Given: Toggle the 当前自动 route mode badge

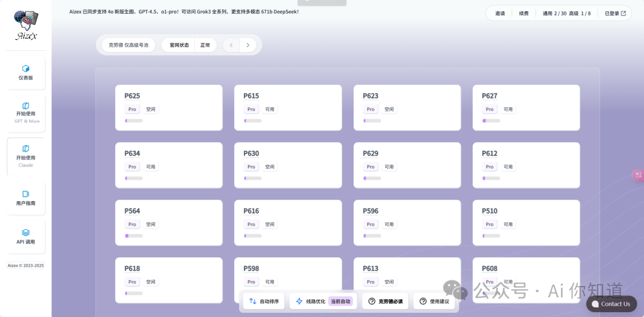Looking at the screenshot, I should pyautogui.click(x=340, y=301).
